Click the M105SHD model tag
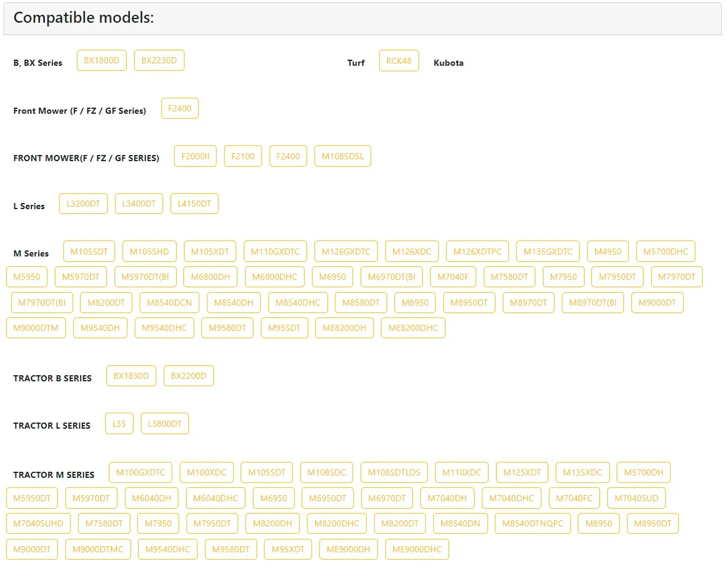 tap(149, 251)
